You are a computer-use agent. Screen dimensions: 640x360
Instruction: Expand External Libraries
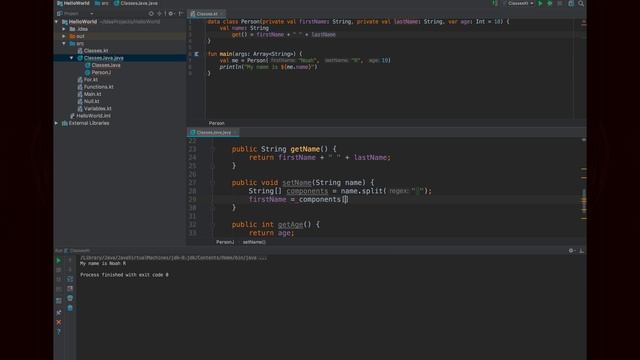pyautogui.click(x=56, y=123)
